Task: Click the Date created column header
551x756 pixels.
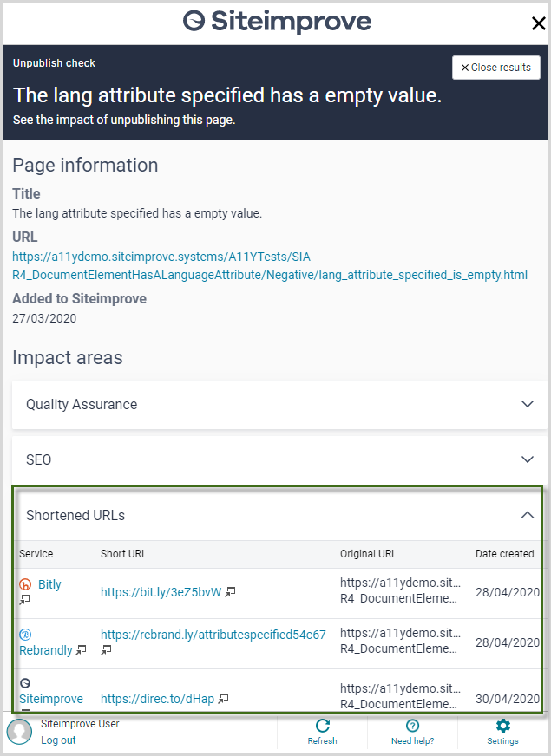Action: [x=505, y=553]
